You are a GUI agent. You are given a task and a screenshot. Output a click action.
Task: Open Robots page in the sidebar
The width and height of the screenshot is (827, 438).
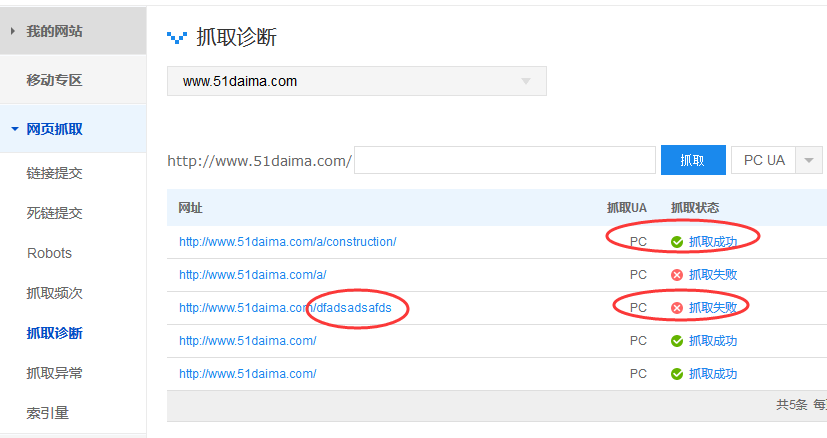pyautogui.click(x=49, y=253)
